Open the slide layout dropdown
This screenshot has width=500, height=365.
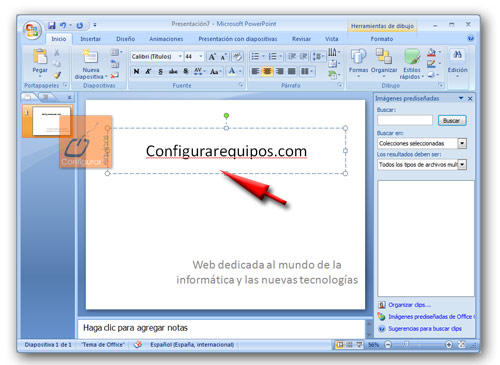point(116,52)
